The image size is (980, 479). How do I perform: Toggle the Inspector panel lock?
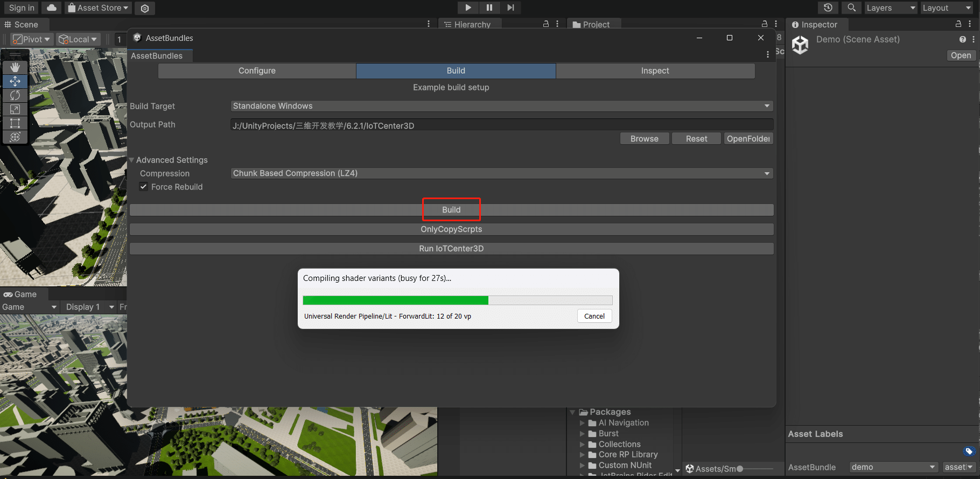tap(958, 24)
